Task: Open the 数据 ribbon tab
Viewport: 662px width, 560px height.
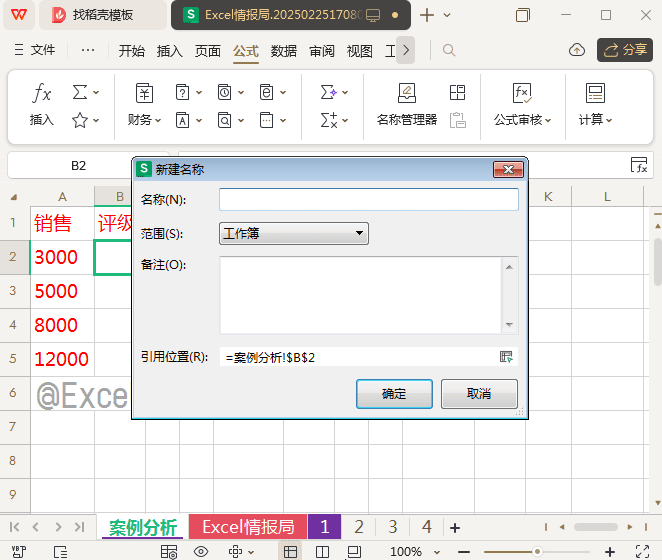Action: (284, 51)
